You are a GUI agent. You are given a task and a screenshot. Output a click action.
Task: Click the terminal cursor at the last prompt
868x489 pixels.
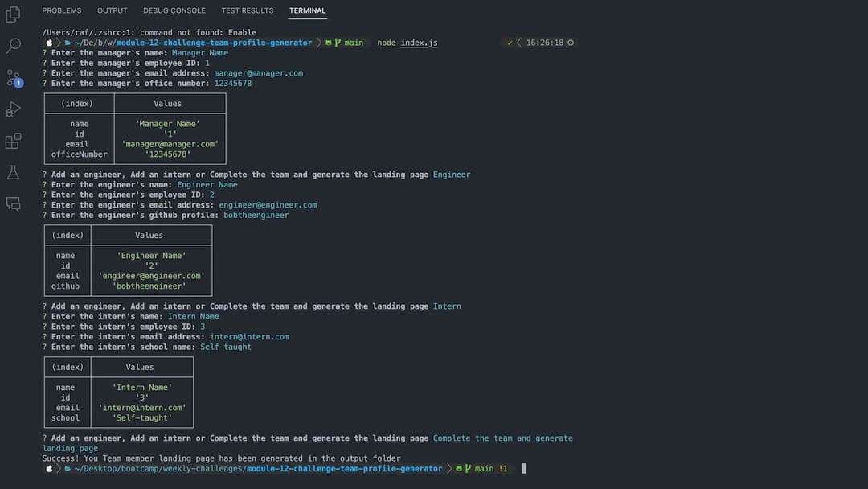[523, 468]
